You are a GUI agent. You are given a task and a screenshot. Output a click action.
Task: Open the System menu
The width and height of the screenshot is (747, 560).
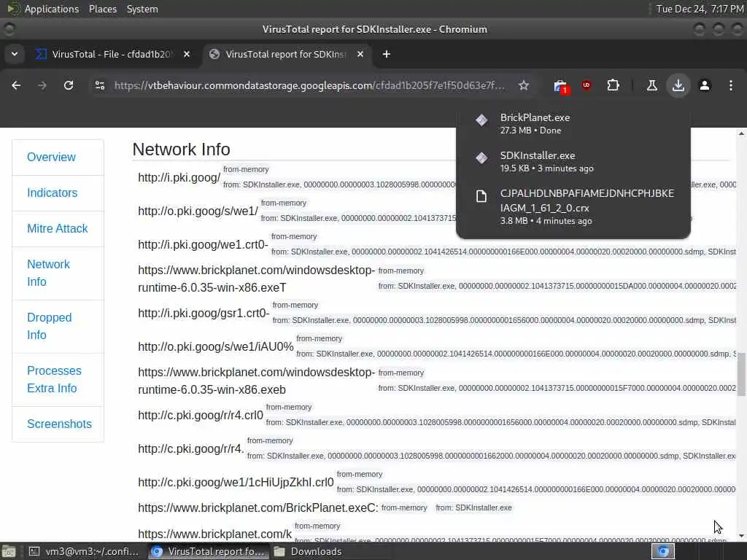tap(142, 9)
